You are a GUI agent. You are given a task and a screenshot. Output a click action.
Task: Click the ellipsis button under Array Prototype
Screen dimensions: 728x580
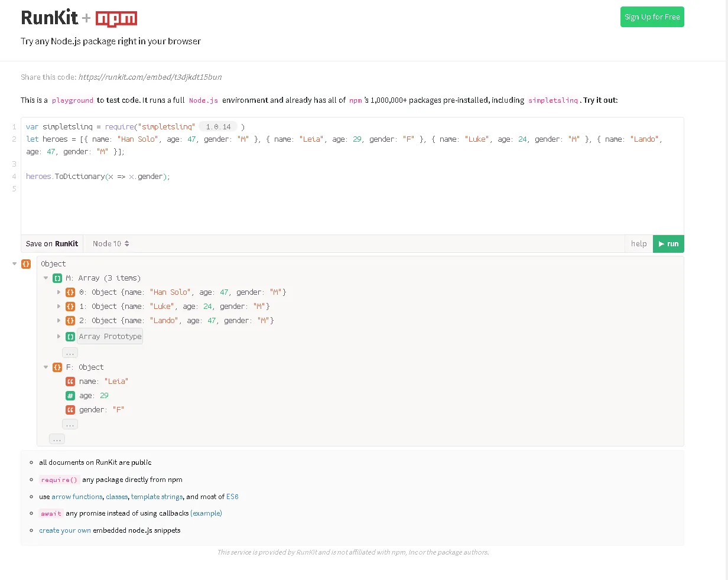(x=70, y=353)
